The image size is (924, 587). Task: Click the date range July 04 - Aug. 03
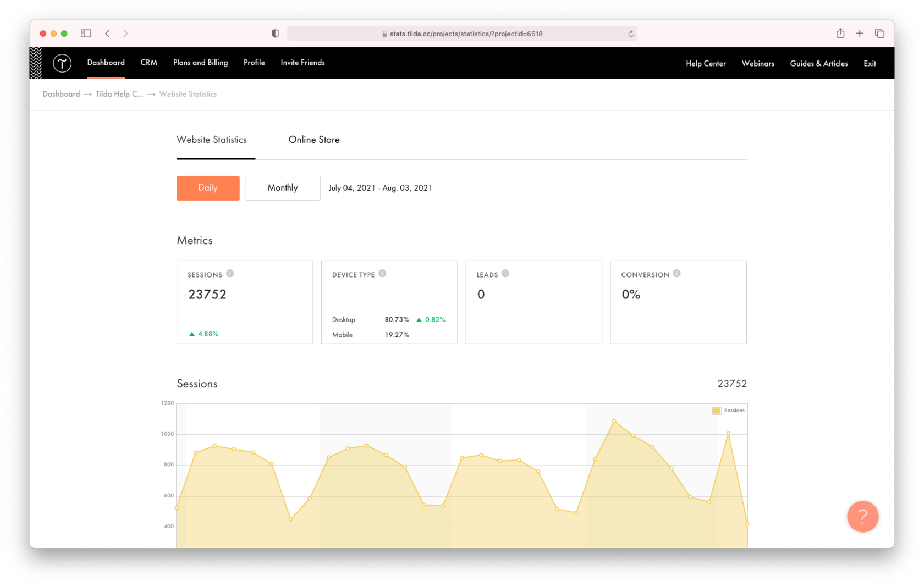(x=381, y=188)
